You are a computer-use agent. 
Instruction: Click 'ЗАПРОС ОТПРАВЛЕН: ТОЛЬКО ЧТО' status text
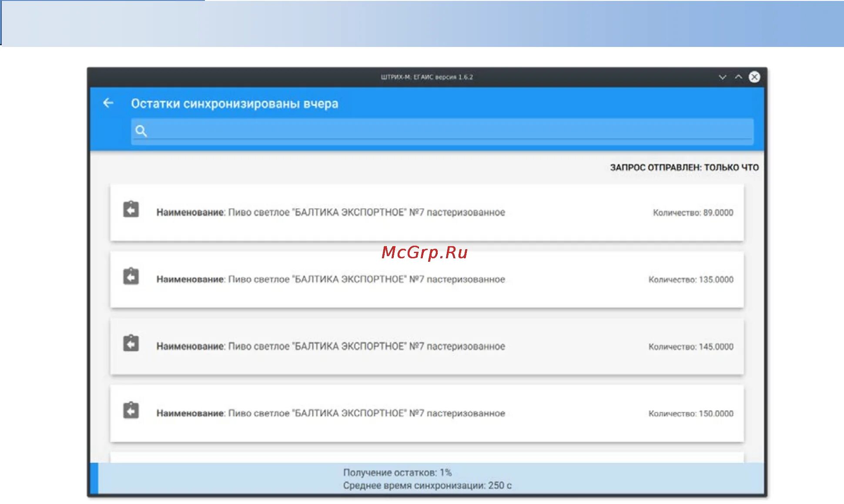coord(684,167)
